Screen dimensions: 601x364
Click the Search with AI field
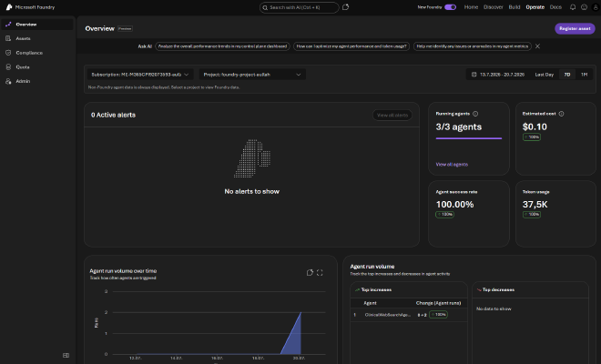pyautogui.click(x=299, y=7)
